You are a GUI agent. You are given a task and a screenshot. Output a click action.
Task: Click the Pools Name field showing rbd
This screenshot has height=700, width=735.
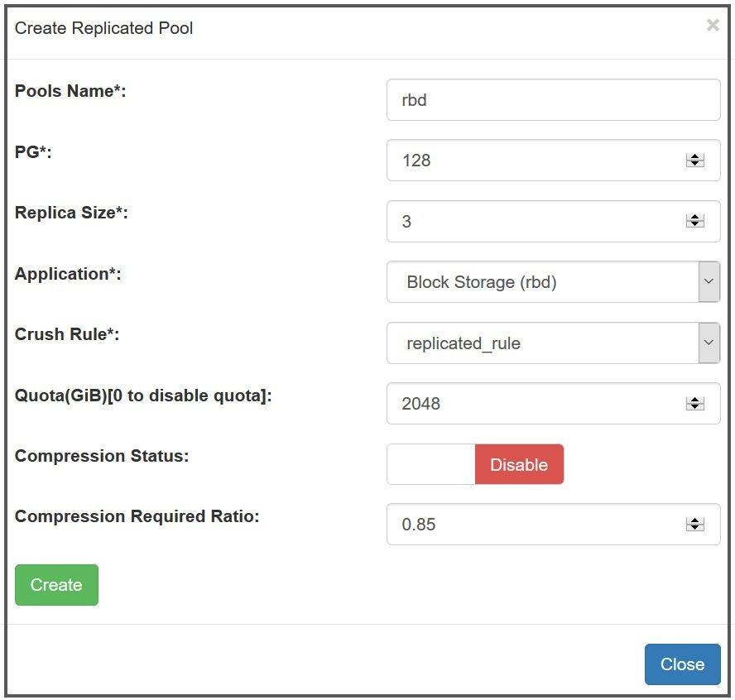[553, 99]
